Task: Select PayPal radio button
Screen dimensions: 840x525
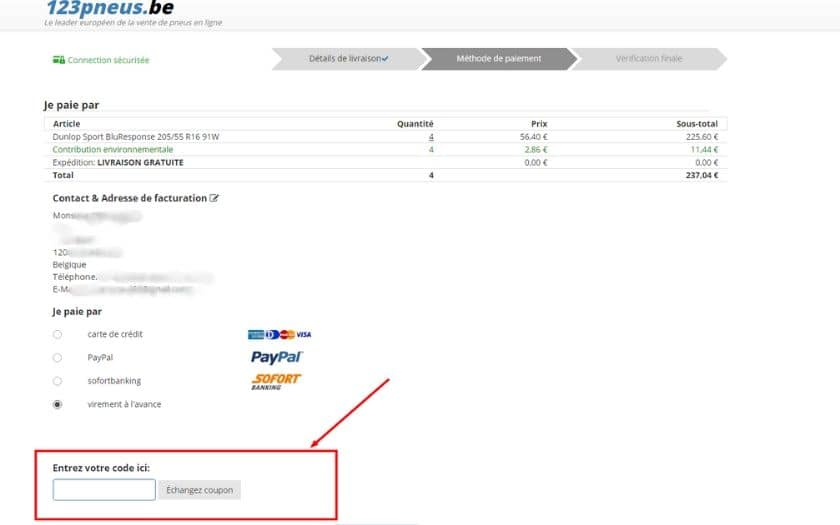Action: [x=57, y=358]
